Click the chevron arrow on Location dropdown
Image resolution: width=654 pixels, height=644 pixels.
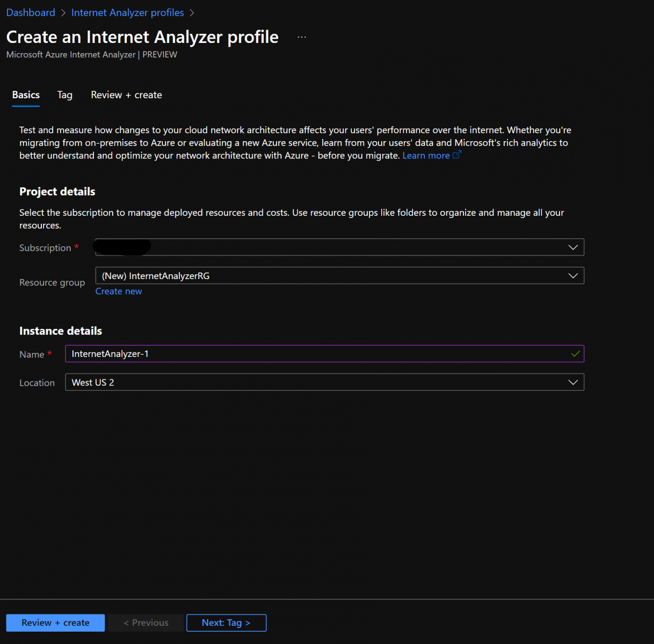point(573,382)
